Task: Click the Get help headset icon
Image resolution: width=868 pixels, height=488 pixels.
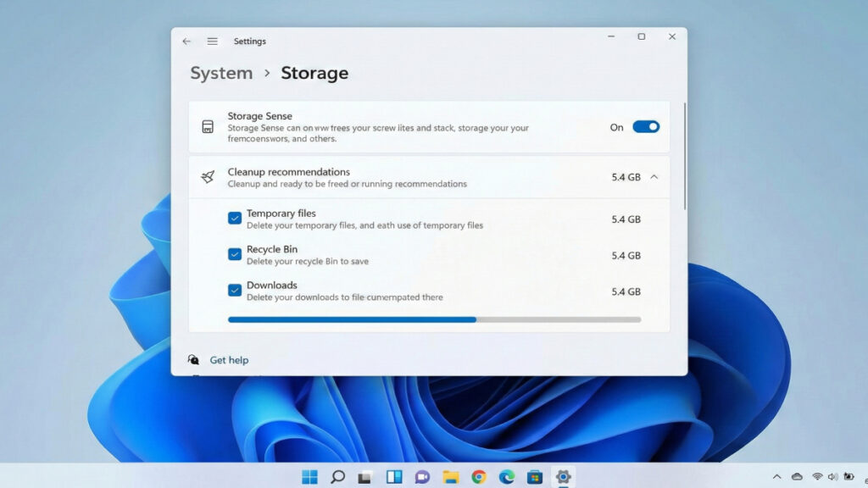Action: tap(194, 360)
